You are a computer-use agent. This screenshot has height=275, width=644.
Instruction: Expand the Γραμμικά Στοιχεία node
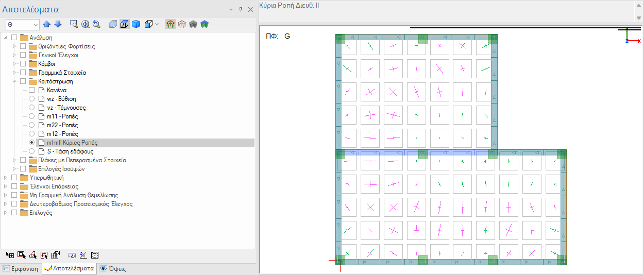[x=14, y=73]
